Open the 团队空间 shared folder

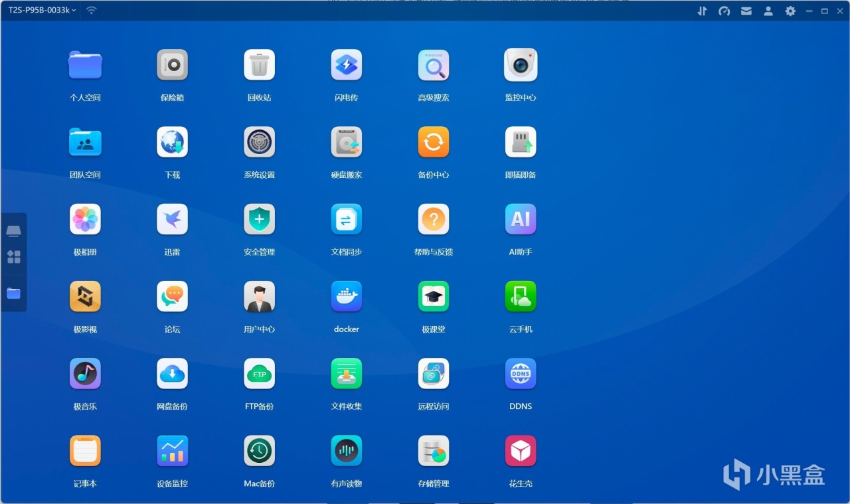click(85, 142)
